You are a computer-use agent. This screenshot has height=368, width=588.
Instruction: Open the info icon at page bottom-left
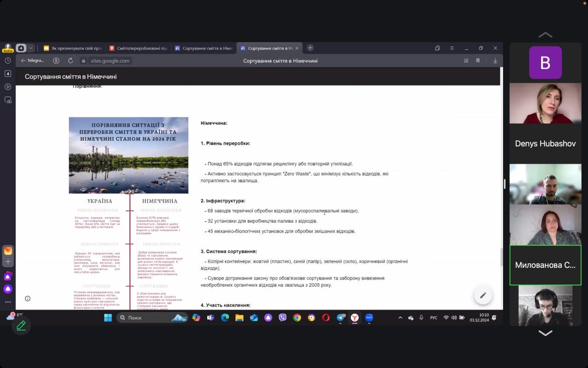click(x=28, y=299)
